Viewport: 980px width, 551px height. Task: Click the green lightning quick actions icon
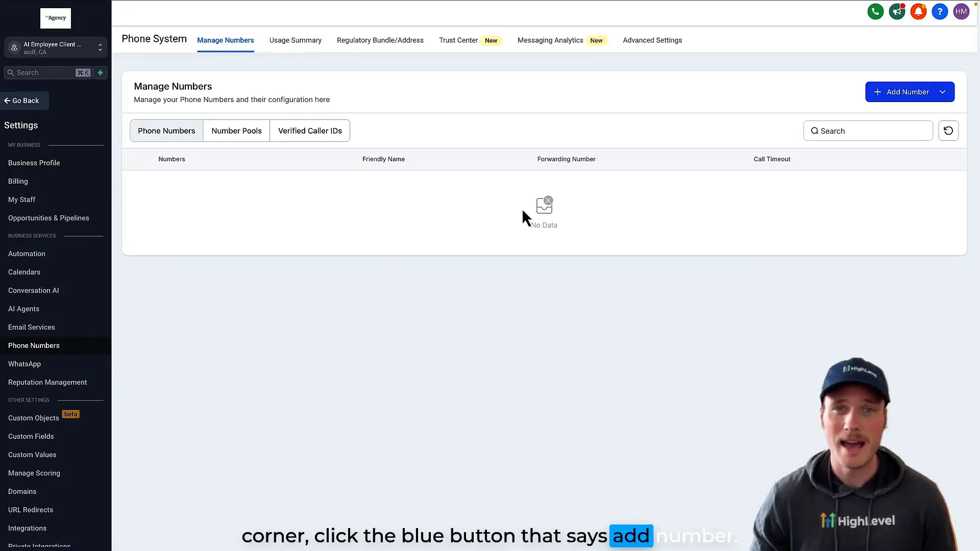(x=101, y=72)
